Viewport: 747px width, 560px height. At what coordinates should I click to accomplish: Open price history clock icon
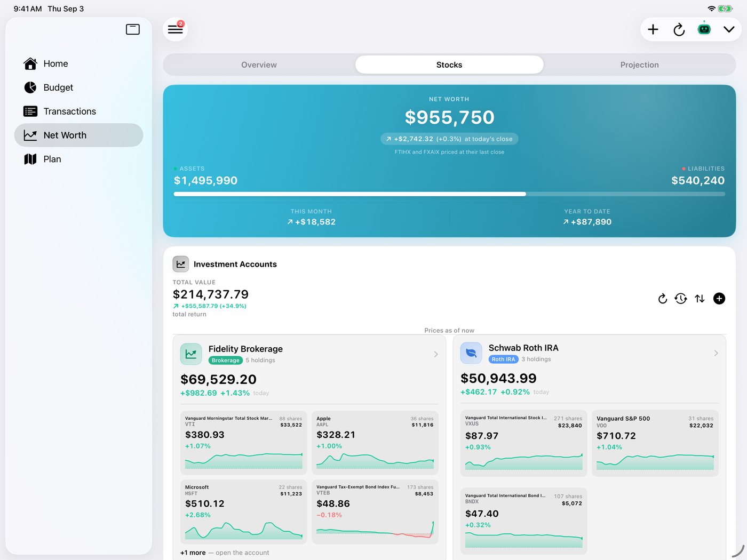(681, 299)
